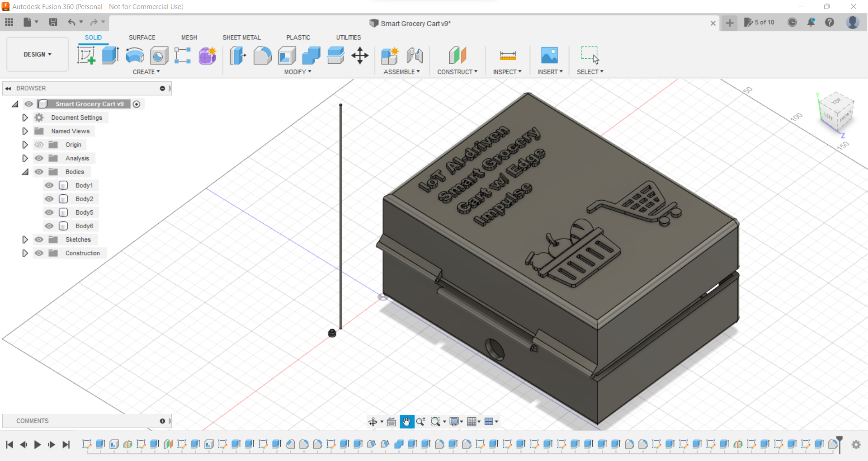This screenshot has width=868, height=461.
Task: Click the Undo arrow
Action: click(71, 22)
